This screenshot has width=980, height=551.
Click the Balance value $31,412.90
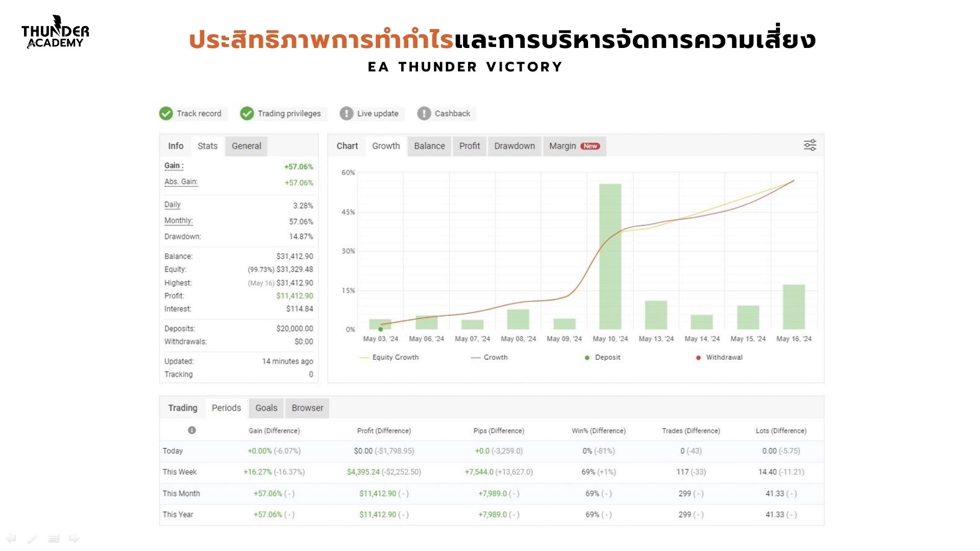[295, 256]
